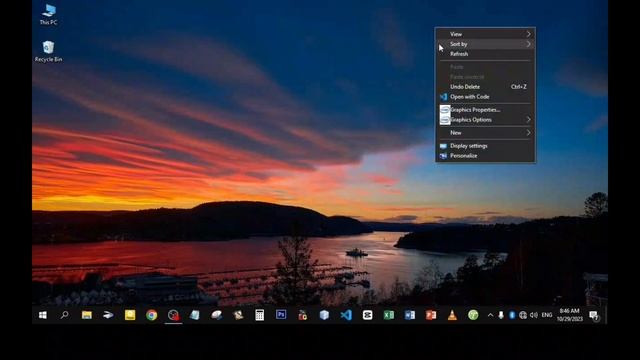640x360 pixels.
Task: Expand Graphics Options submenu arrow
Action: coord(529,120)
